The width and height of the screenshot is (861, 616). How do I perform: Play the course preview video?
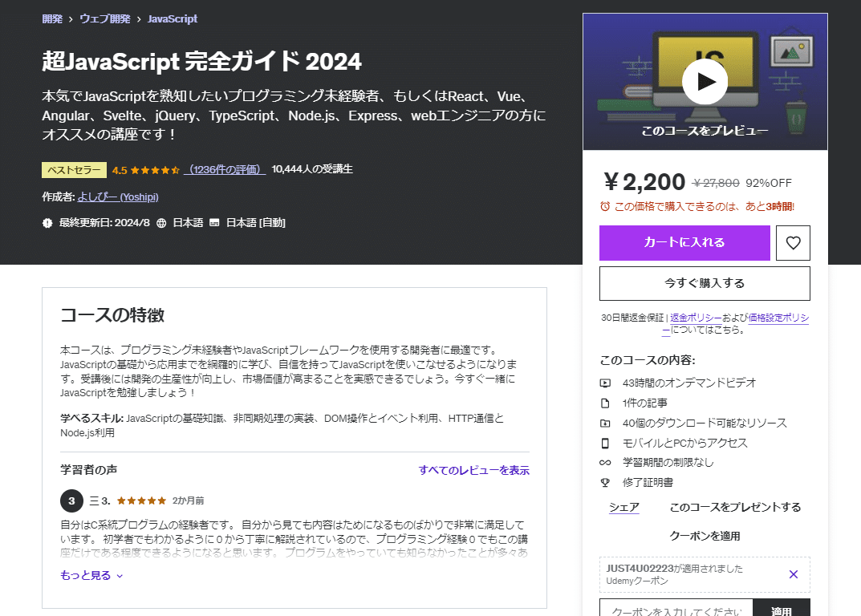[705, 81]
